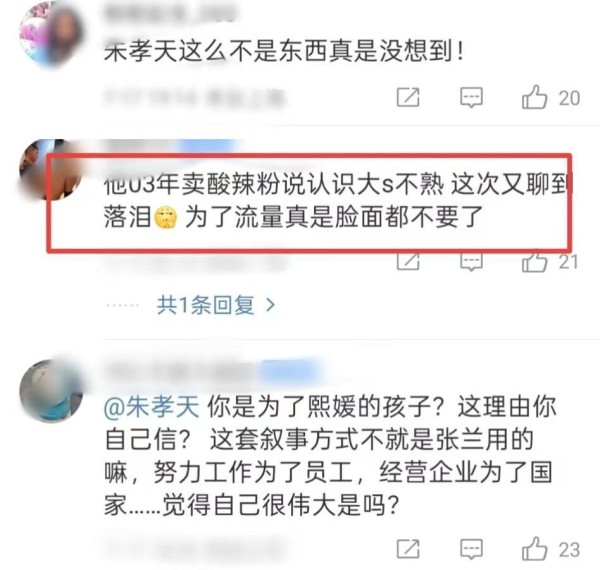600x570 pixels.
Task: Like the comment with 20 likes
Action: [535, 97]
